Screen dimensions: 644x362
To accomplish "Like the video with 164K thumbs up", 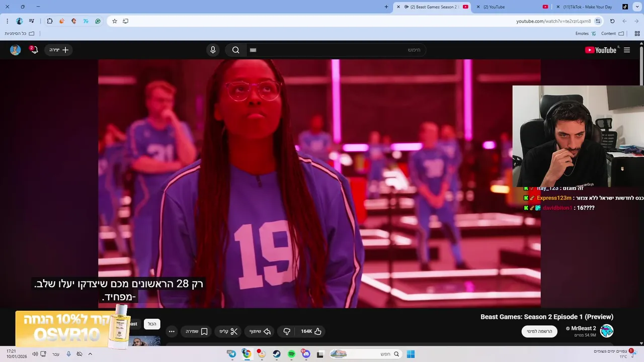I will click(x=311, y=331).
